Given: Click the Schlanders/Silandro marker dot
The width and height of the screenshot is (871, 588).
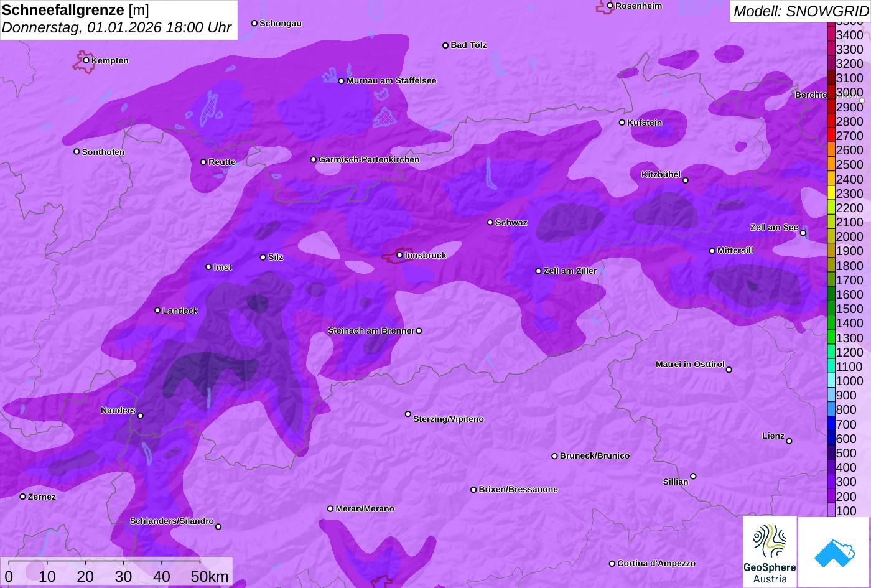Looking at the screenshot, I should (218, 526).
